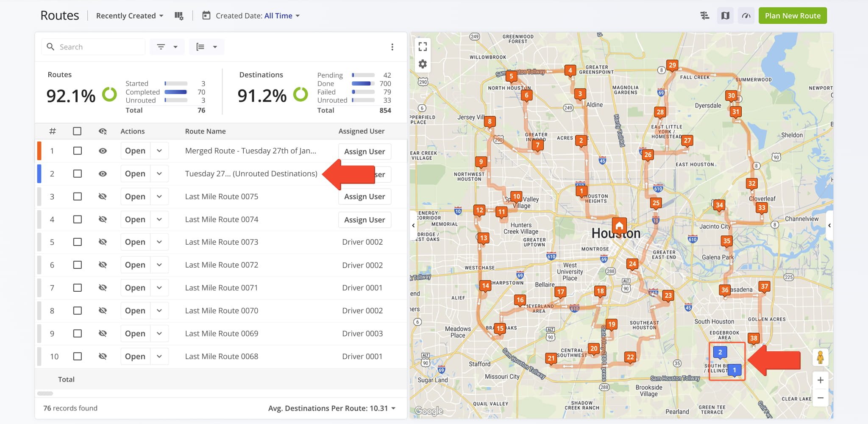Open the column settings icon beside Recently Created
Image resolution: width=868 pixels, height=424 pixels.
(x=178, y=15)
